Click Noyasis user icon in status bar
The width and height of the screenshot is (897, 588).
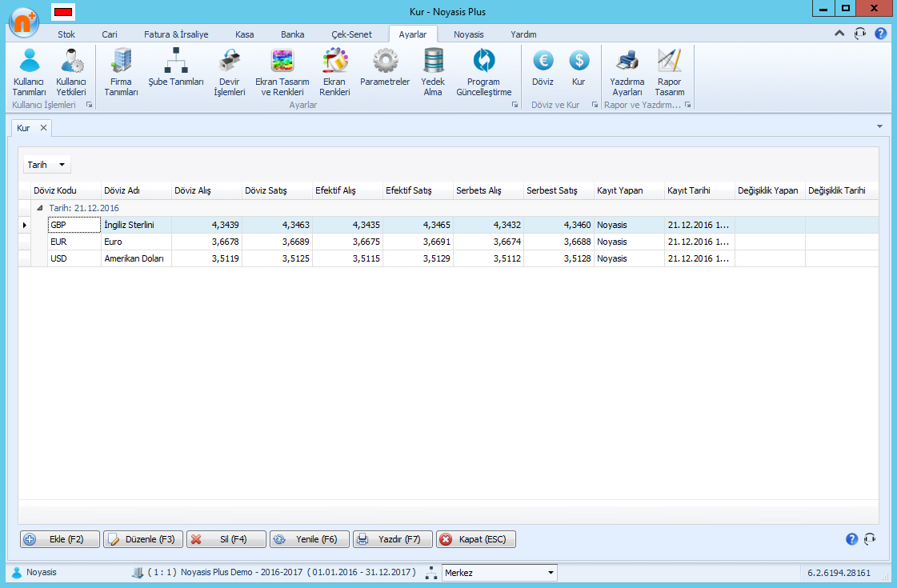tap(17, 572)
